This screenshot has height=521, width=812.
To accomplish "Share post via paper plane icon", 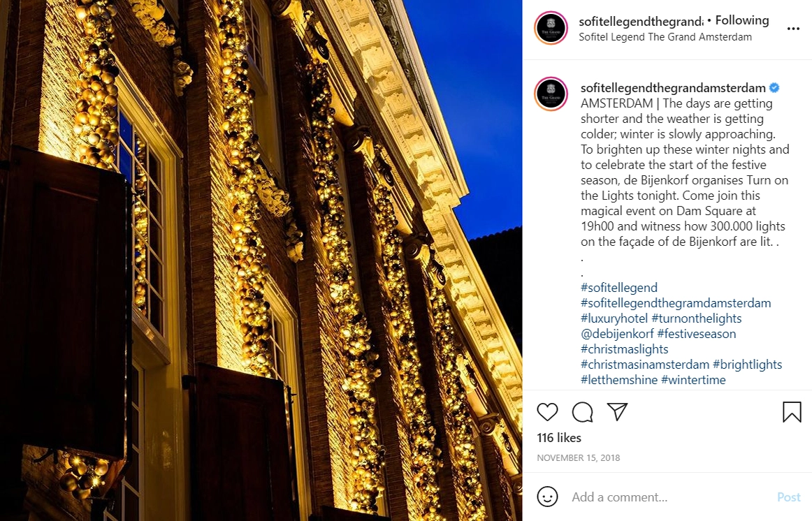I will [x=617, y=411].
